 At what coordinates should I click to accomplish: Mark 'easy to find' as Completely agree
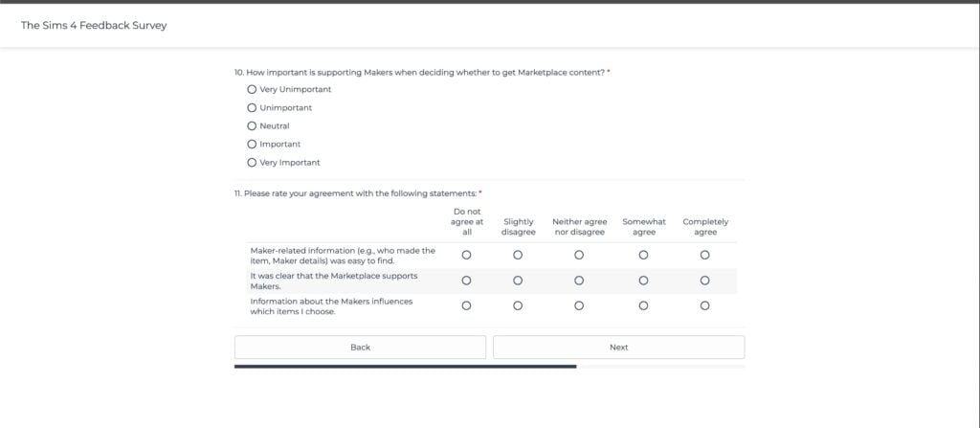[x=705, y=255]
